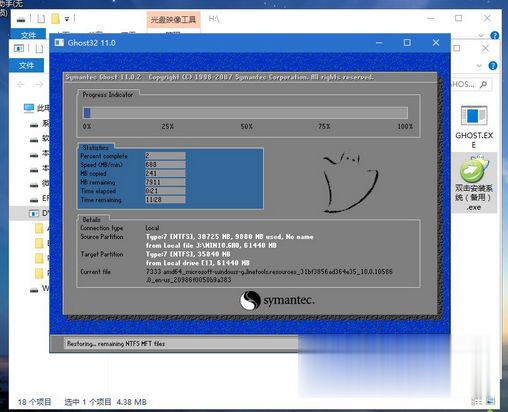This screenshot has width=508, height=412.
Task: Click the H:\ path in Explorer title
Action: click(214, 19)
